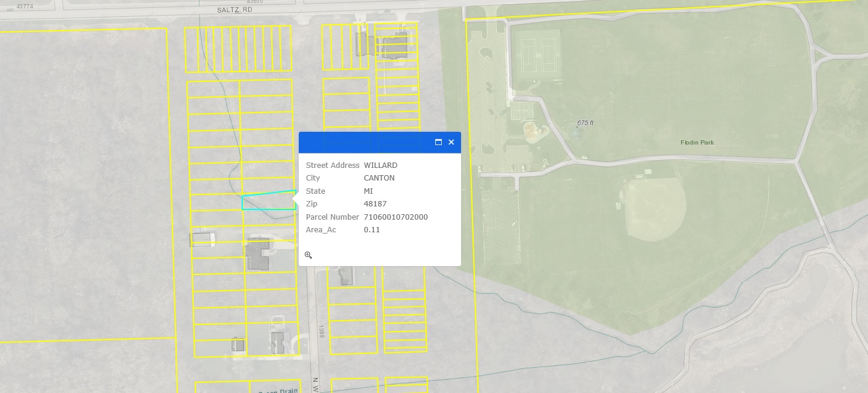Click the 675 ft elevation label

coord(585,123)
